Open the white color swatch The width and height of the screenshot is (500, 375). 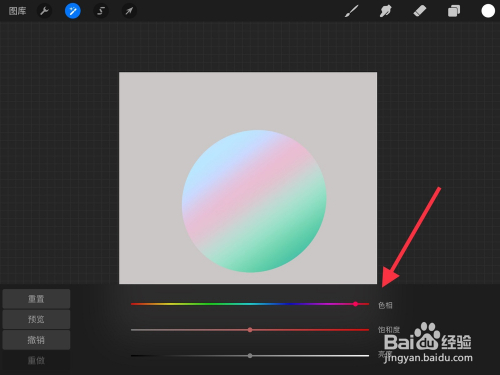click(x=488, y=11)
